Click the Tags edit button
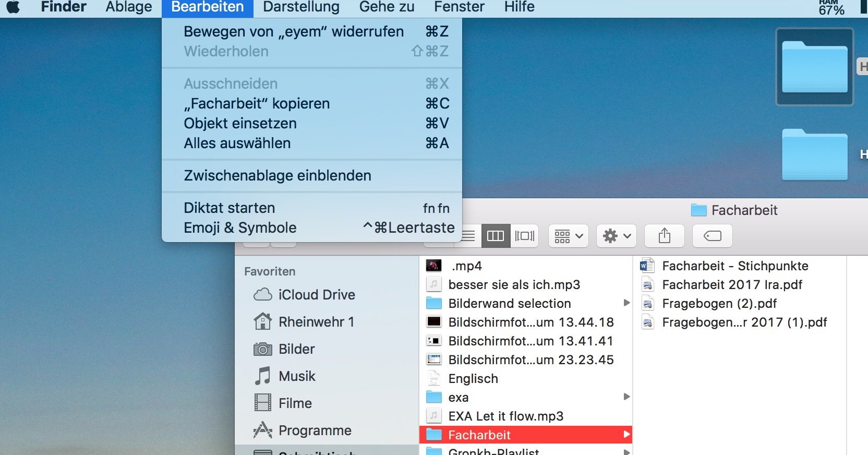This screenshot has width=868, height=455. coord(712,236)
